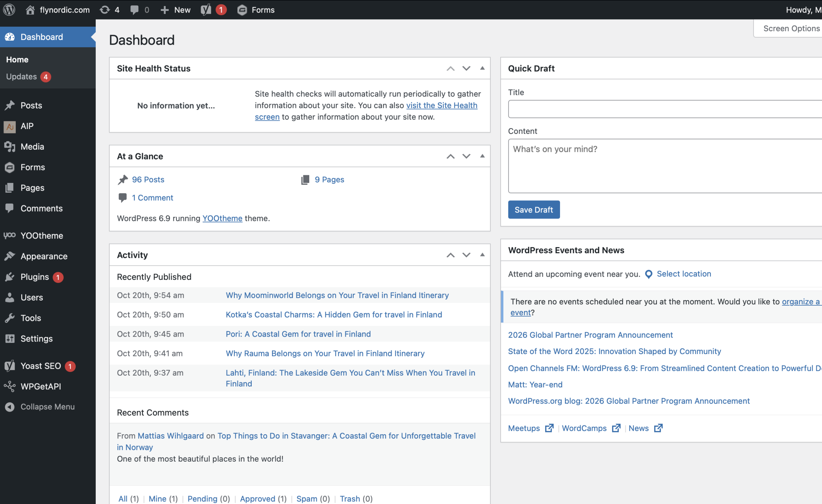Click the Collapse Menu button in sidebar
The height and width of the screenshot is (504, 822).
(48, 407)
